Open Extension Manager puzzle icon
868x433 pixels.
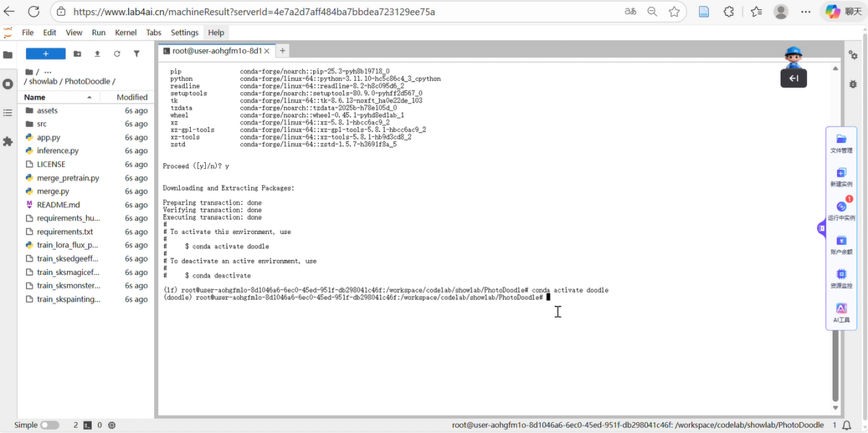[x=8, y=142]
